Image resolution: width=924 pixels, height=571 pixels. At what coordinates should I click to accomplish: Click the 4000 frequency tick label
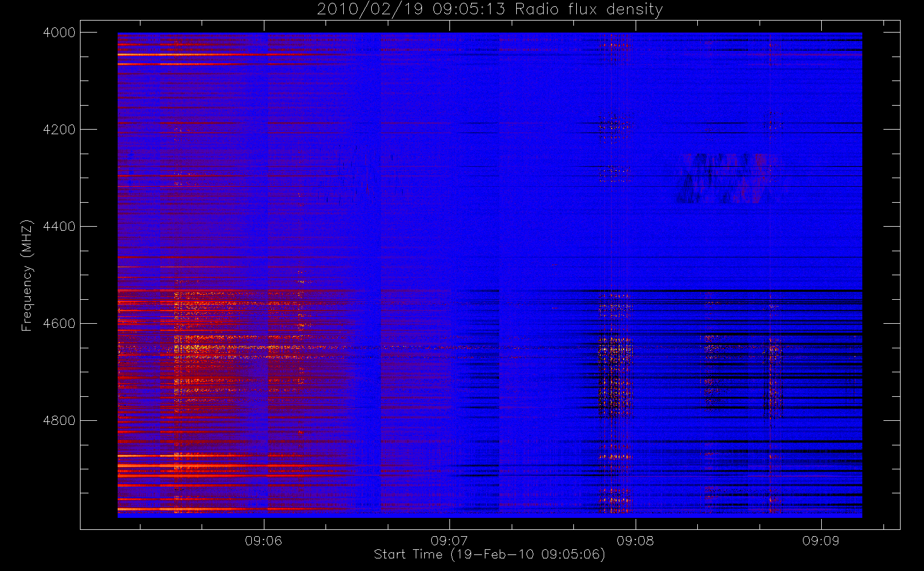click(x=59, y=33)
